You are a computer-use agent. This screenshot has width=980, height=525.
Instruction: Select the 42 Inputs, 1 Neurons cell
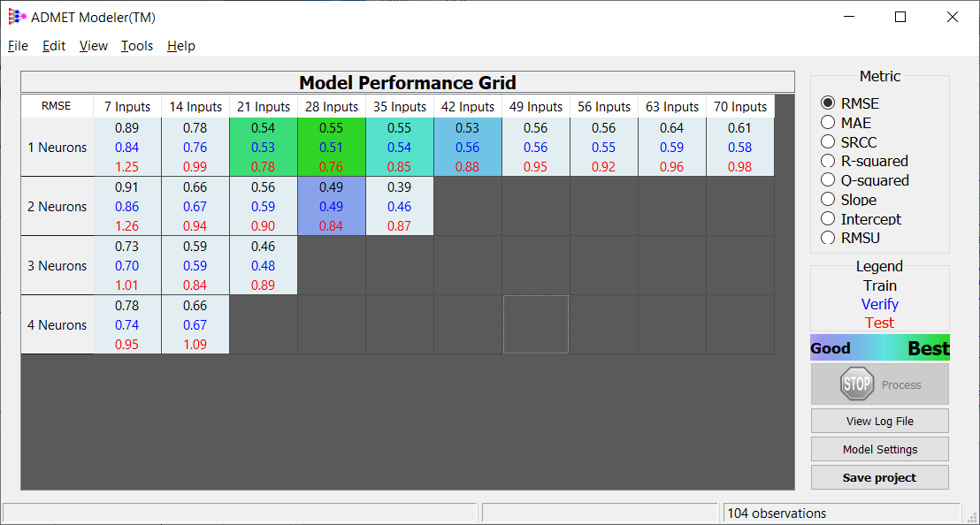click(468, 148)
